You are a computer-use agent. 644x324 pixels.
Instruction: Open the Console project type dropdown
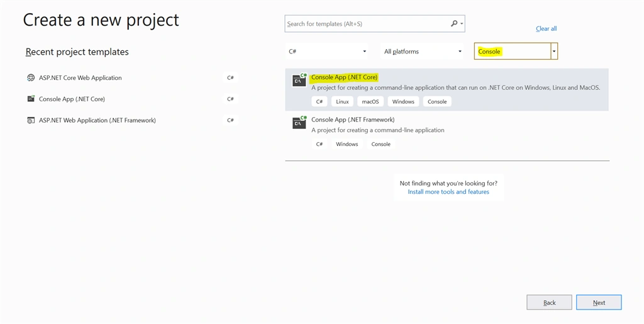pyautogui.click(x=516, y=52)
